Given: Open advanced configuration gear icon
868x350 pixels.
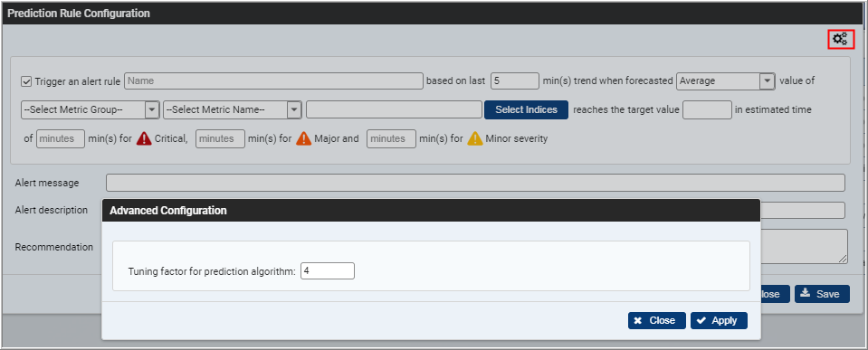Looking at the screenshot, I should click(x=841, y=39).
